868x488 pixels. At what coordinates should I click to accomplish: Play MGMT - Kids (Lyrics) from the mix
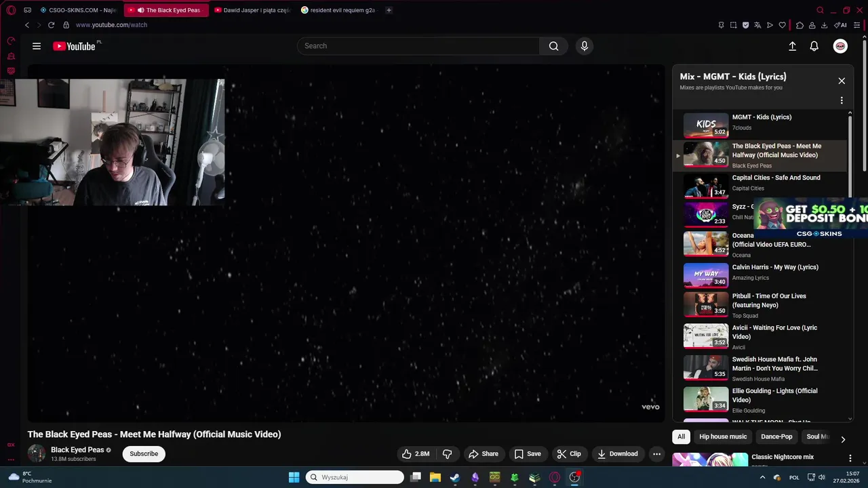[761, 125]
